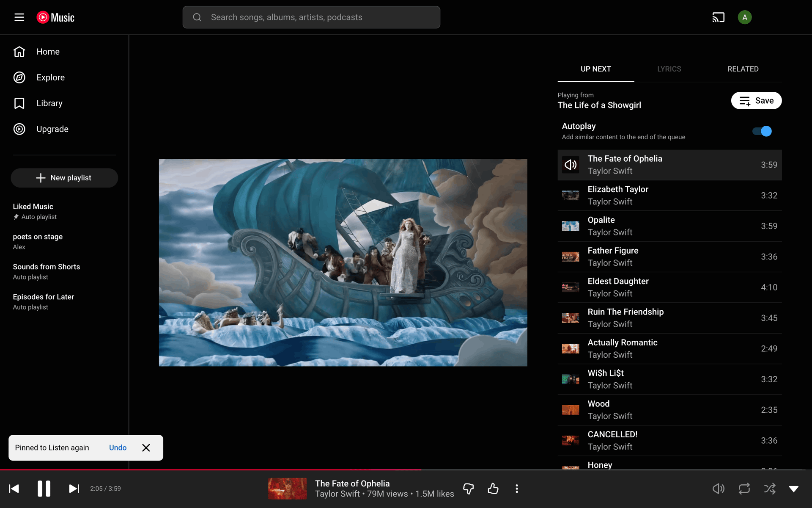Open Explore in sidebar
Image resolution: width=812 pixels, height=508 pixels.
click(64, 77)
